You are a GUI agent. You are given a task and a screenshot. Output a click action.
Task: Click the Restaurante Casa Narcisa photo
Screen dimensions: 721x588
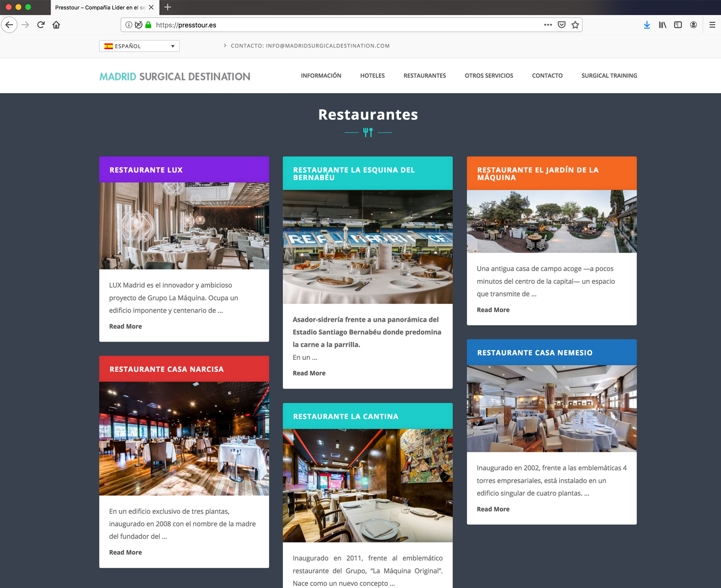(184, 438)
